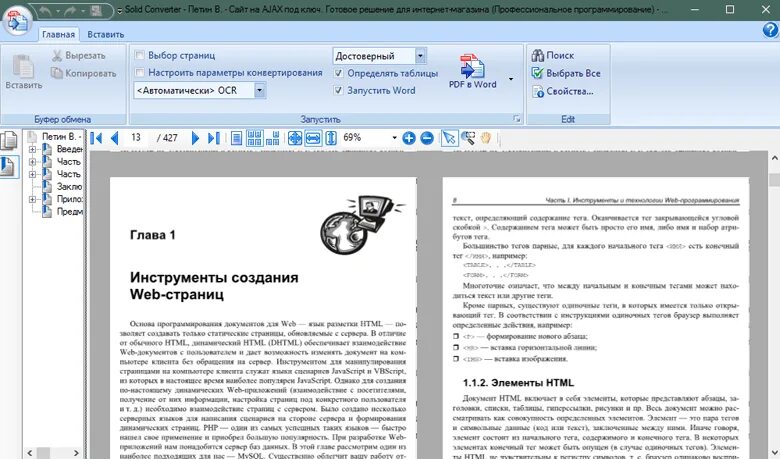
Task: Click the document vertical scrollbar up arrow
Action: 775,158
